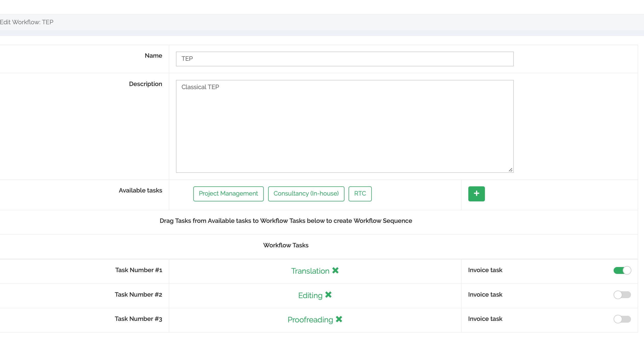Select the RTC available task
Viewport: 644px width, 339px height.
(360, 194)
